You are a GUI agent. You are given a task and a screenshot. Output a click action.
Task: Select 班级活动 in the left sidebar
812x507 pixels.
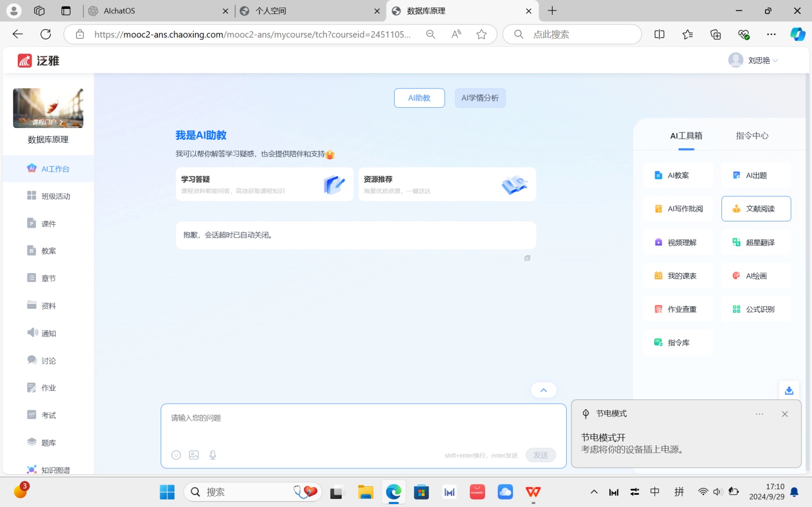48,196
